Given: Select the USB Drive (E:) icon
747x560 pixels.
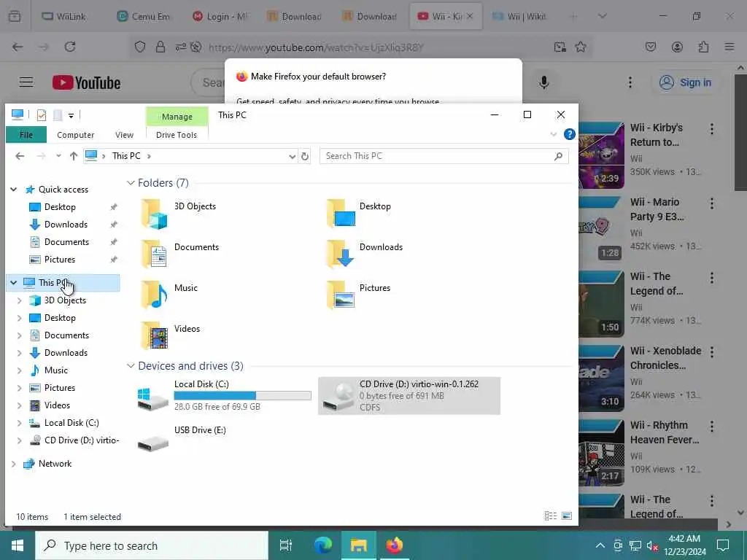Looking at the screenshot, I should (153, 444).
